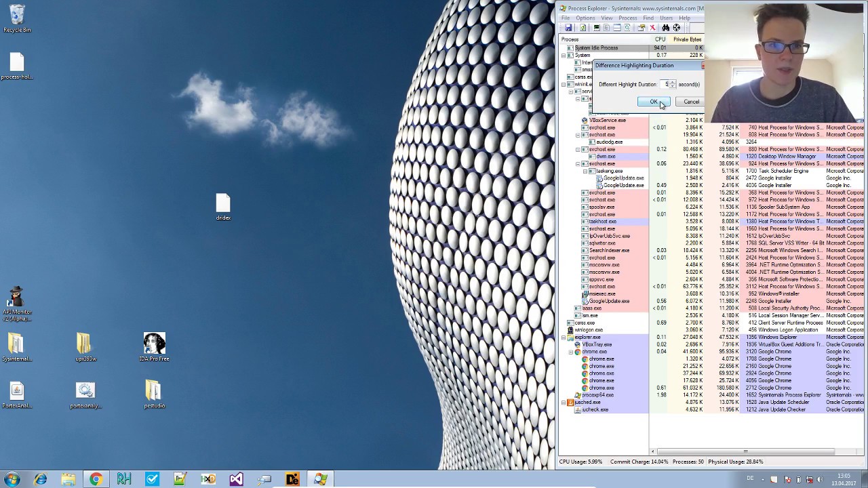Select the VBoxService.exe process row

[712, 120]
